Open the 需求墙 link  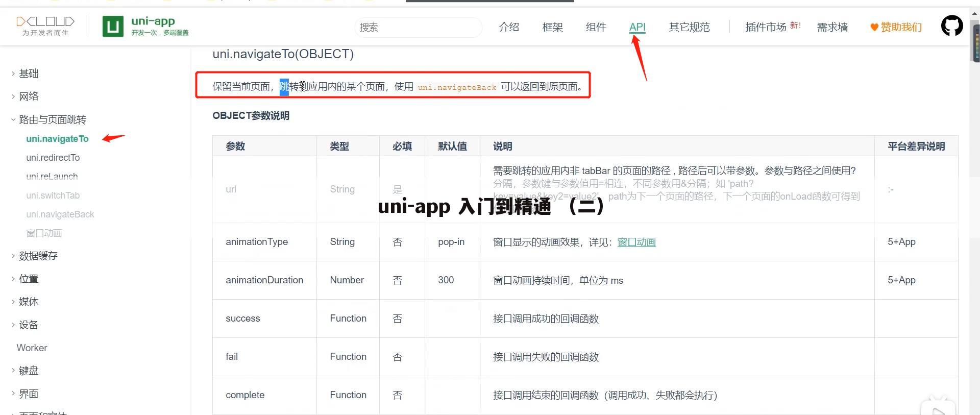click(x=832, y=27)
